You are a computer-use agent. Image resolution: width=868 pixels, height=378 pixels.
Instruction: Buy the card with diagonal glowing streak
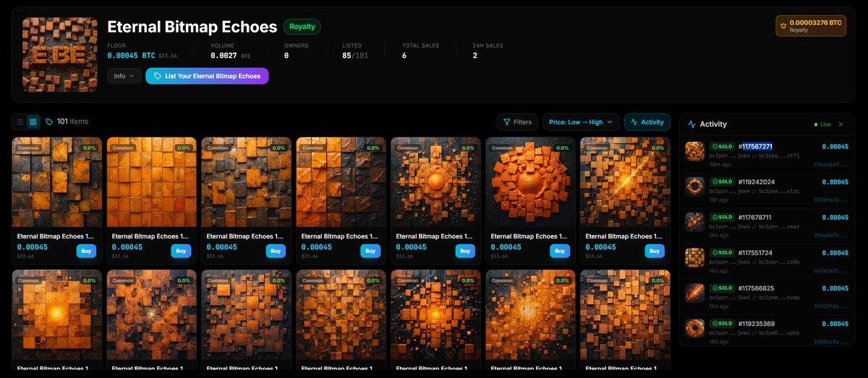(x=655, y=251)
